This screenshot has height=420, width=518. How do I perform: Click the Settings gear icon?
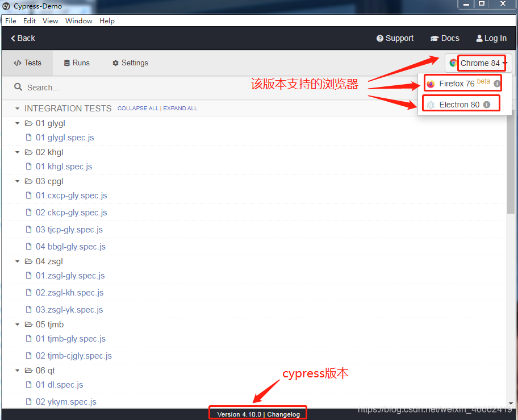click(x=115, y=63)
